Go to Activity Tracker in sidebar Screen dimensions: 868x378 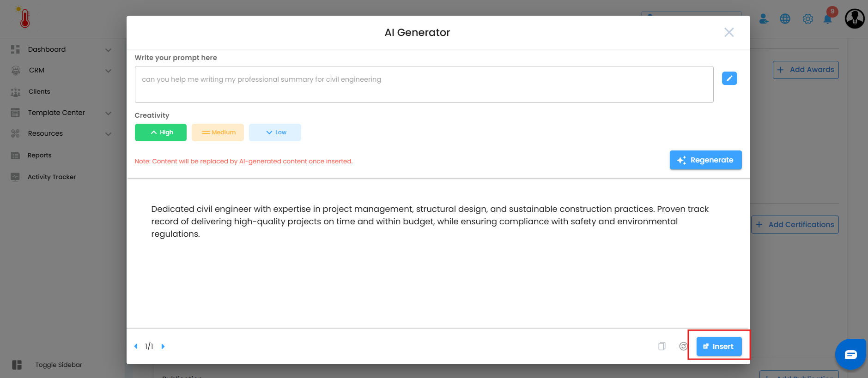pos(52,177)
